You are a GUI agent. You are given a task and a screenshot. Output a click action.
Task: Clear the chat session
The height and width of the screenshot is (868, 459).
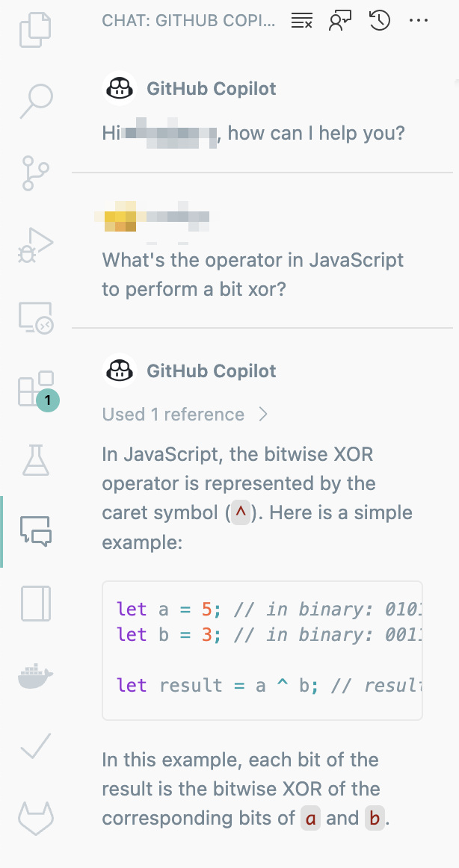click(x=302, y=20)
